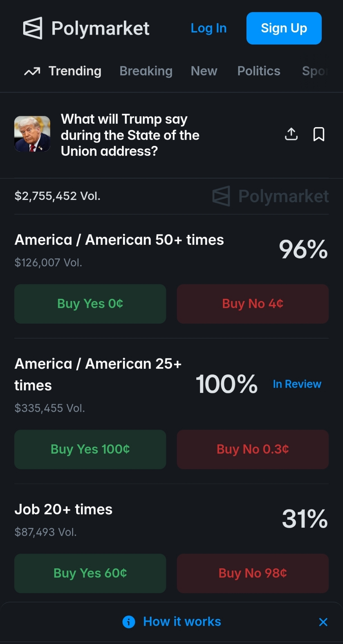Click the blue Sign Up button

point(284,28)
